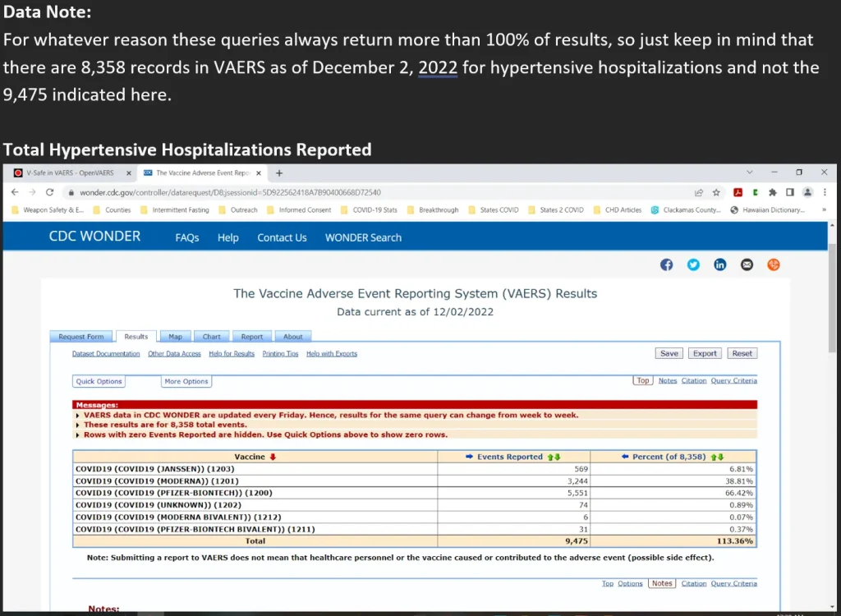Click the email envelope share icon
This screenshot has width=841, height=616.
tap(747, 264)
